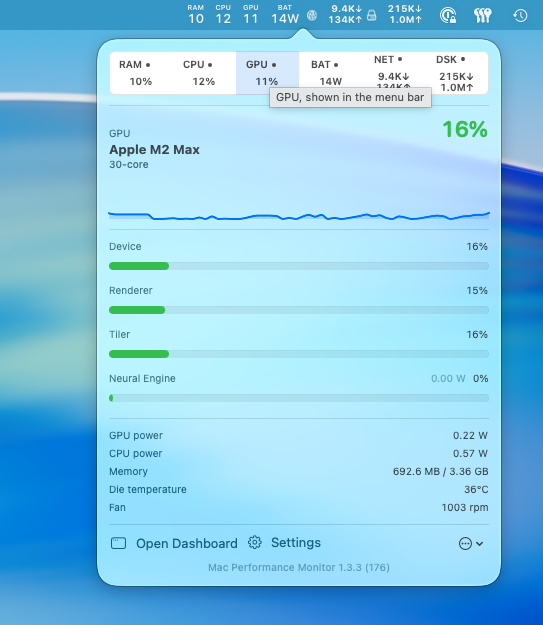Open the menu bar icon with a lock badge

click(448, 16)
